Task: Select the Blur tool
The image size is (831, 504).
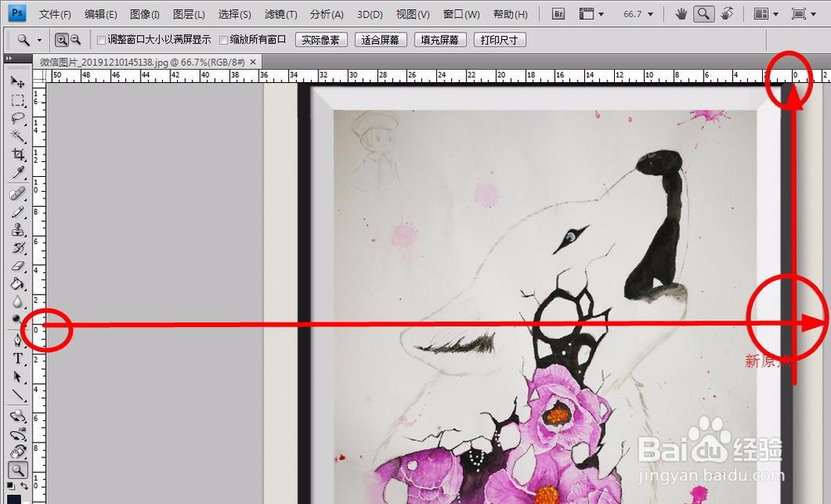Action: click(x=17, y=301)
